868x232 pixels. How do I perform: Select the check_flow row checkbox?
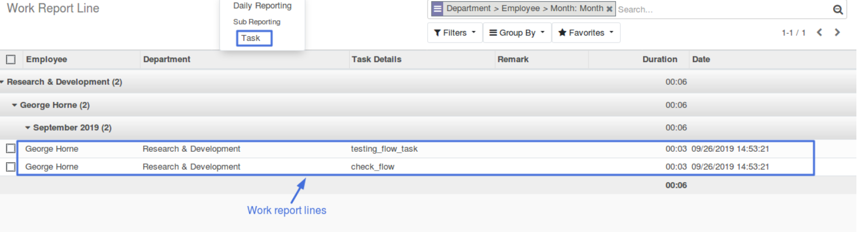[x=10, y=167]
